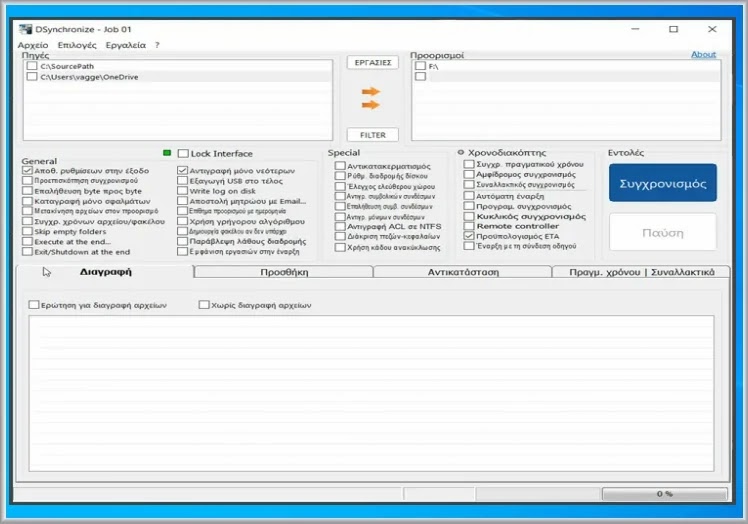The height and width of the screenshot is (524, 748).
Task: Tick the F:\ destination checkbox
Action: (420, 66)
